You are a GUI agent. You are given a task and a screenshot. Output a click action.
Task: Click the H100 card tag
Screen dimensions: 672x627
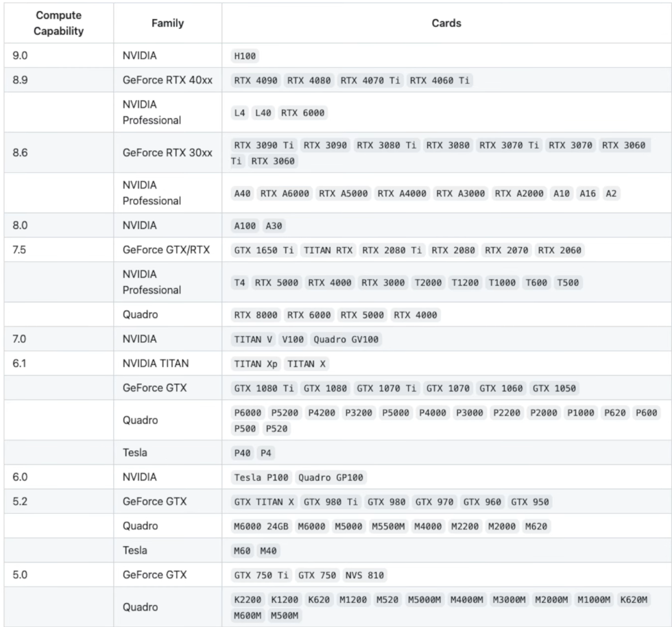pyautogui.click(x=245, y=56)
